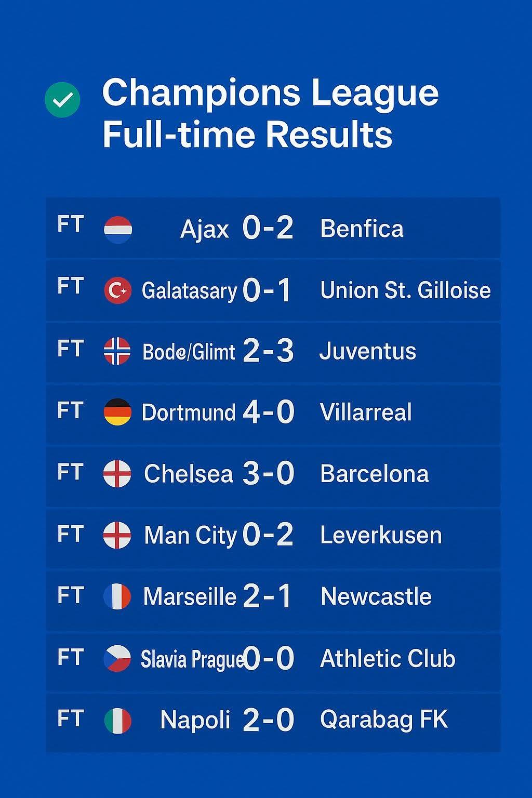The image size is (532, 798).
Task: Click the Marseille 2-1 score
Action: pos(267,596)
